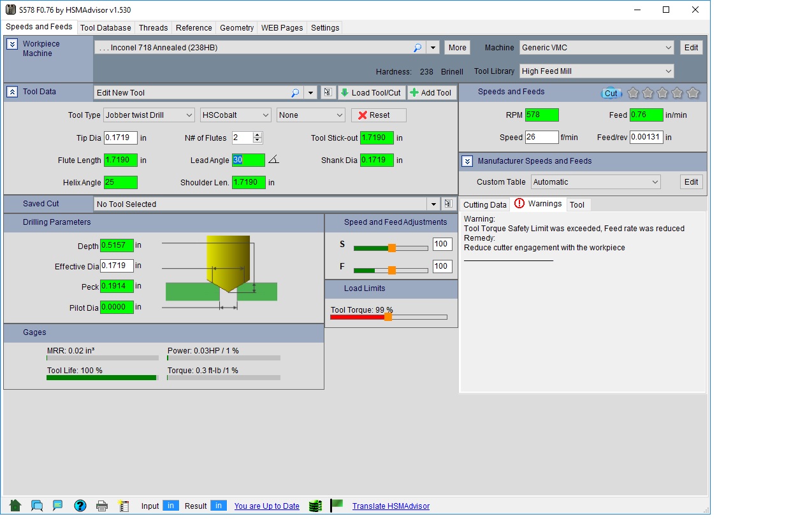The image size is (812, 519).
Task: Click the green database stack icon
Action: click(x=315, y=506)
